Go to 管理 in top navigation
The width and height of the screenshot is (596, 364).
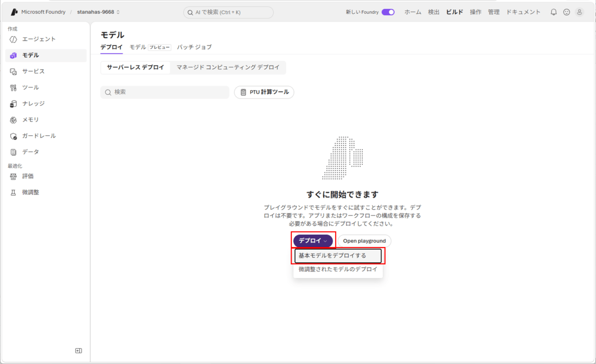(494, 12)
